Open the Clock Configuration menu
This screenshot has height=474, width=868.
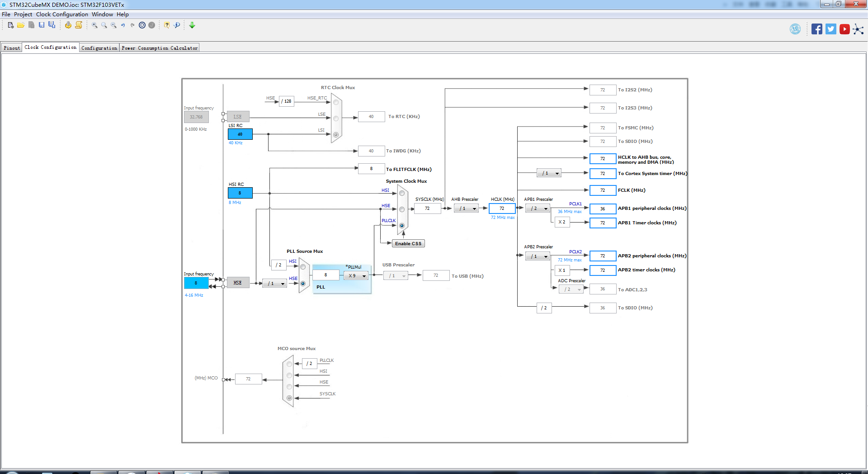62,14
